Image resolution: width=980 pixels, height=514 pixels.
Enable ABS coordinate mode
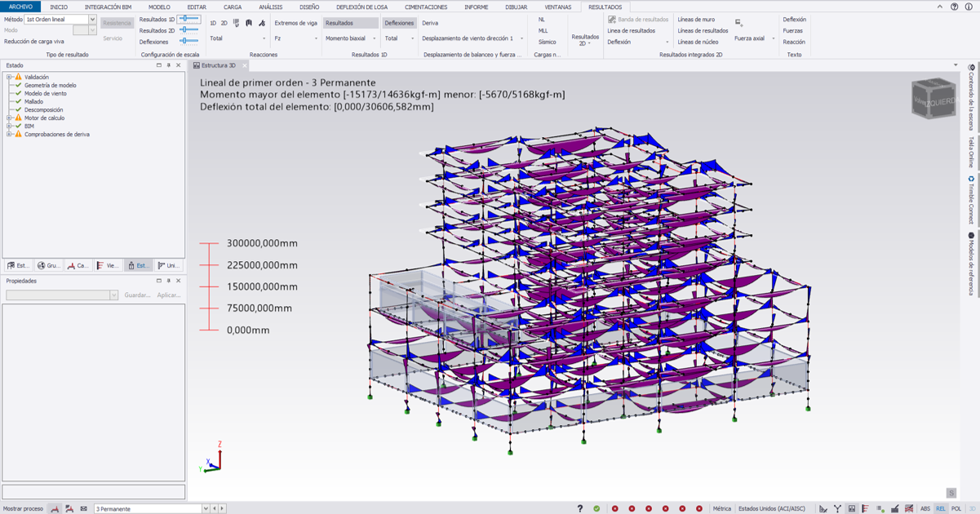coord(925,508)
